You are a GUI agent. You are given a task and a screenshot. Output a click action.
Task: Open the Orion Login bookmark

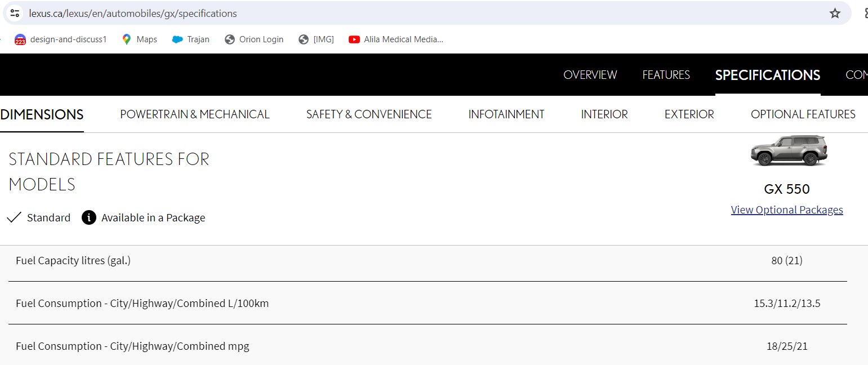click(x=253, y=39)
